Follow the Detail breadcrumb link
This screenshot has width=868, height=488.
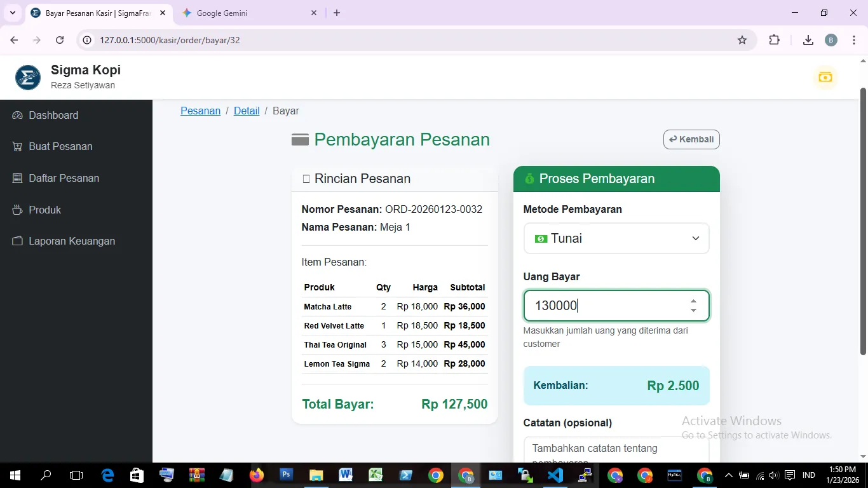[x=247, y=111]
